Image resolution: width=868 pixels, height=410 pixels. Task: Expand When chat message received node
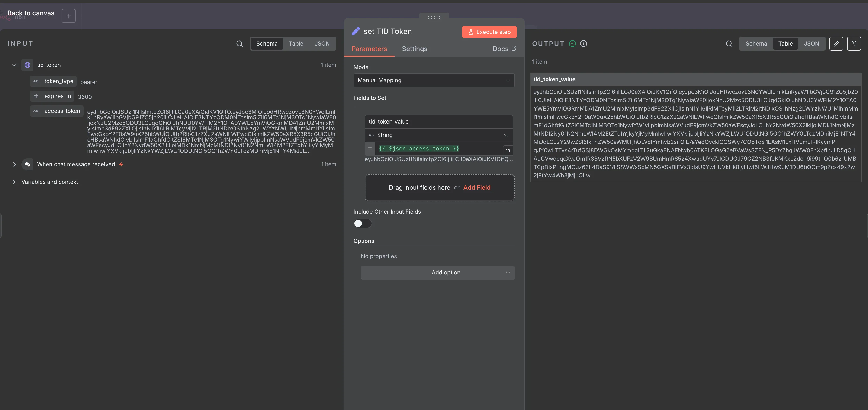14,165
